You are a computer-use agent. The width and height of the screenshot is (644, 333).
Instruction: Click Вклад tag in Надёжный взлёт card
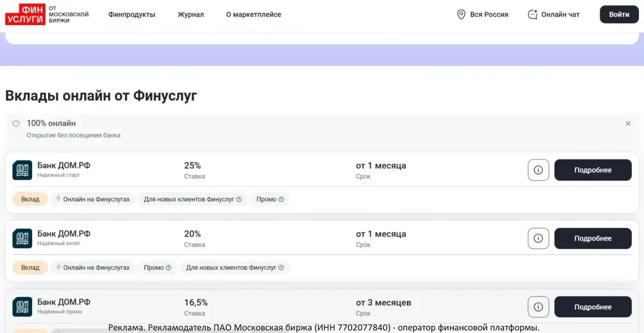30,268
